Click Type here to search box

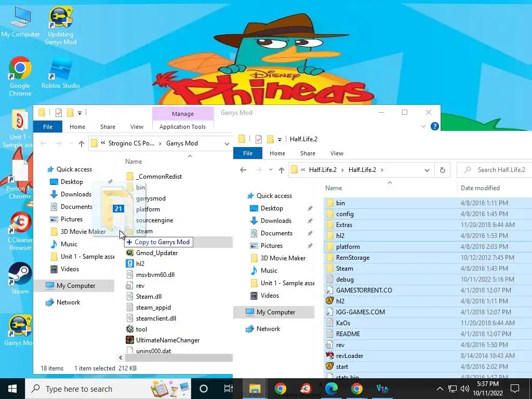coord(108,389)
